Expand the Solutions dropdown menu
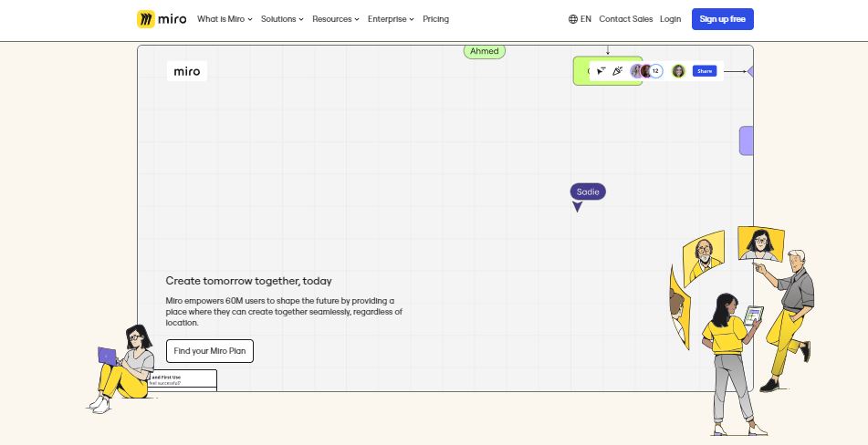The image size is (868, 445). coord(282,19)
